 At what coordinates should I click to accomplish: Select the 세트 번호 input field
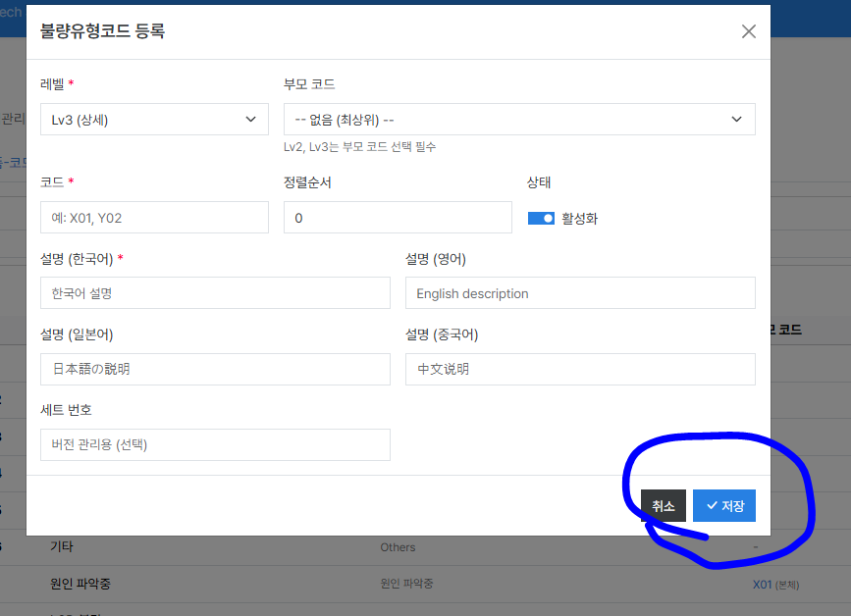215,444
